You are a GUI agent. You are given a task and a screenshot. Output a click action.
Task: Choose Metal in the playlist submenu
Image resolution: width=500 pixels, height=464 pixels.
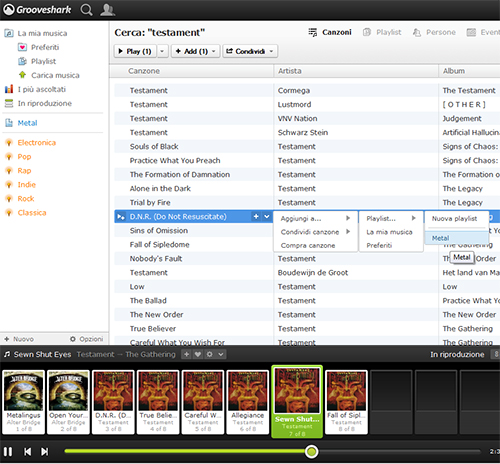coord(456,238)
